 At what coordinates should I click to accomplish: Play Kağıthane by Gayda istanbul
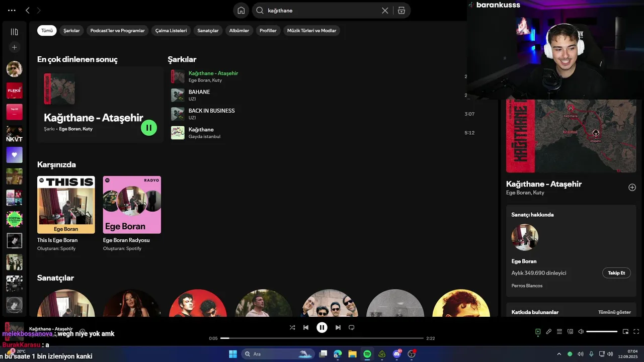tap(319, 133)
